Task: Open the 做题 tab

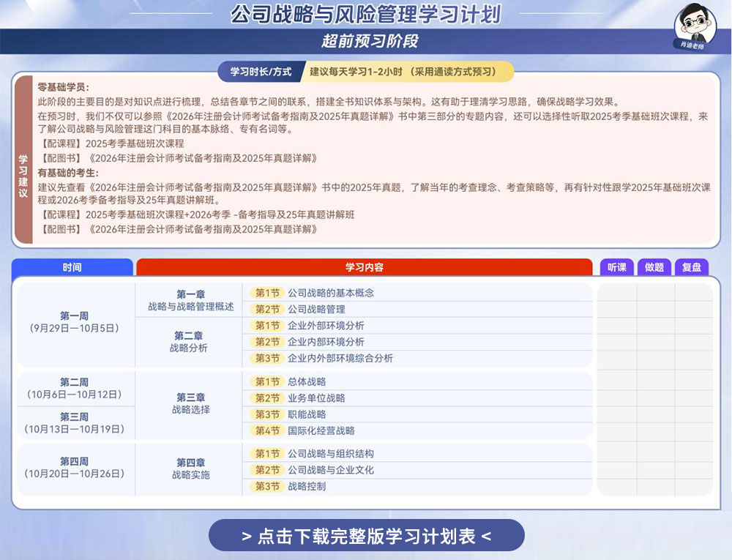Action: point(654,266)
